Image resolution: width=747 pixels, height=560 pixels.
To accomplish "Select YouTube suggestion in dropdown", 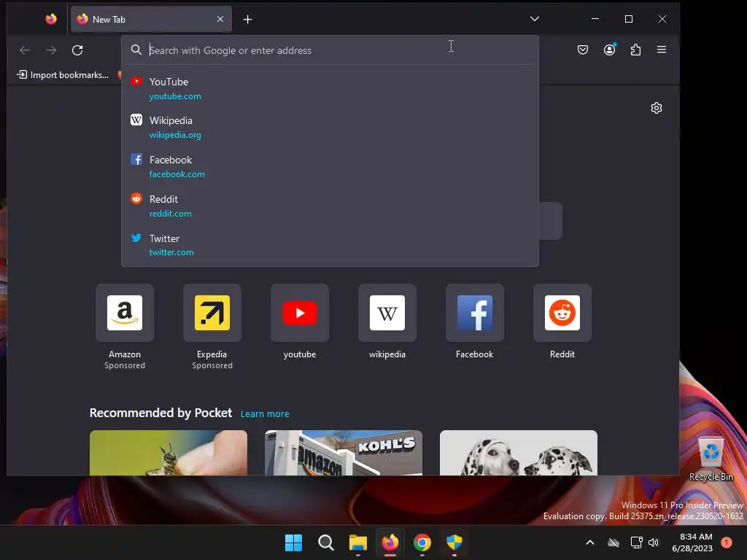I will [x=330, y=88].
